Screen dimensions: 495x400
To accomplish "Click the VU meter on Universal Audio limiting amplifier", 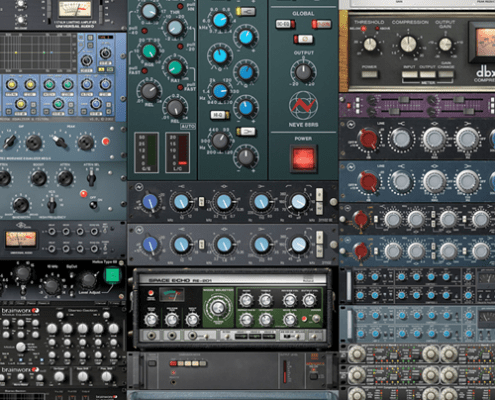I will pos(75,9).
